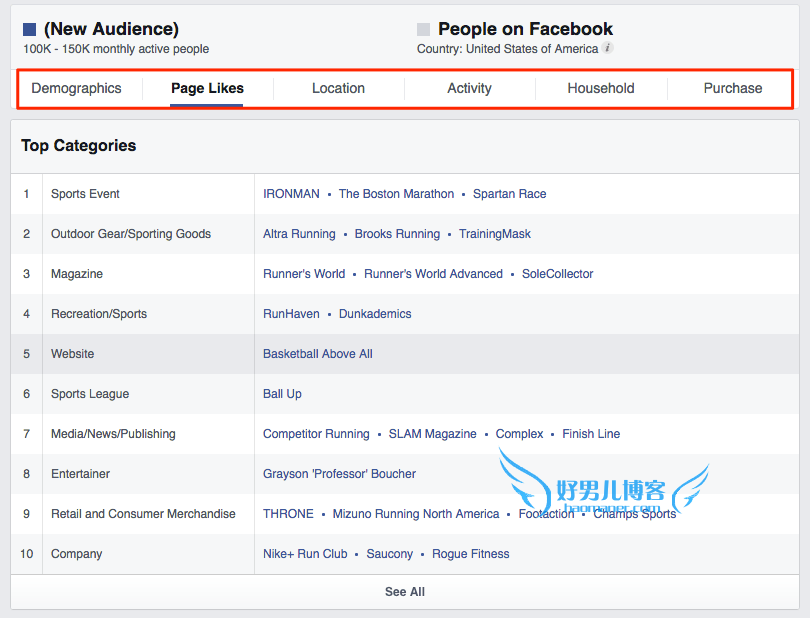The image size is (810, 618).
Task: Open the Altra Running page
Action: (299, 234)
